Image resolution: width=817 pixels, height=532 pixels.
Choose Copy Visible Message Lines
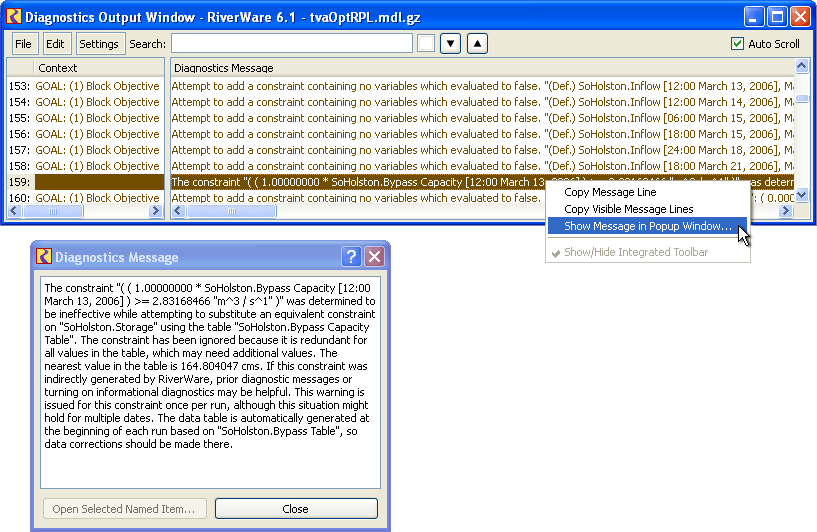[647, 209]
